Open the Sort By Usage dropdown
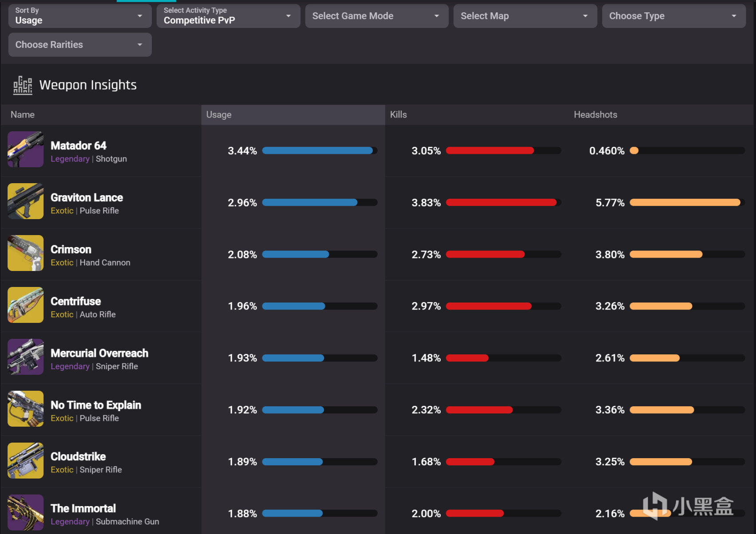This screenshot has width=756, height=534. (x=80, y=16)
